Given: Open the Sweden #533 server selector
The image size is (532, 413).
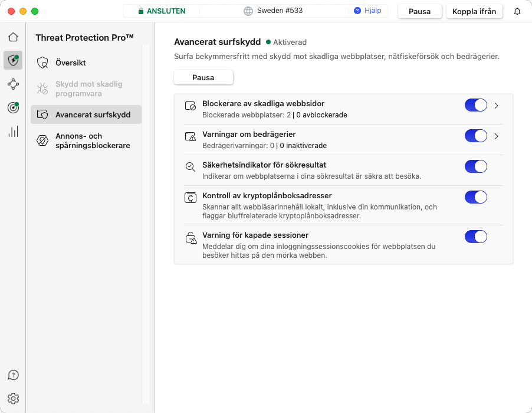Looking at the screenshot, I should pos(274,11).
